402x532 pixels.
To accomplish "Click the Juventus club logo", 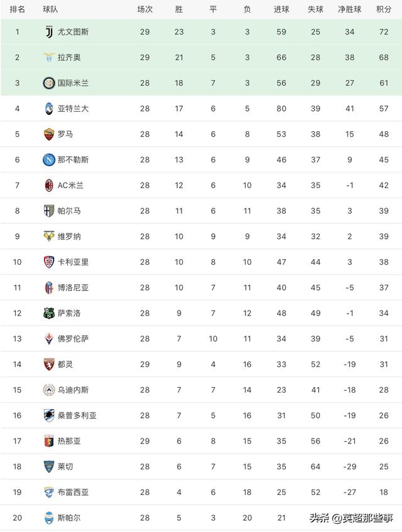I will coord(49,31).
